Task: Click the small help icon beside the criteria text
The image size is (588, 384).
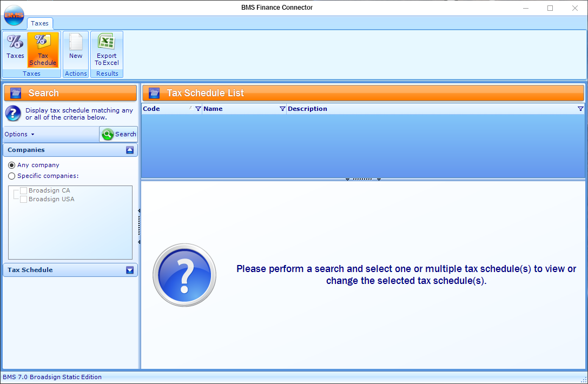Action: tap(13, 114)
